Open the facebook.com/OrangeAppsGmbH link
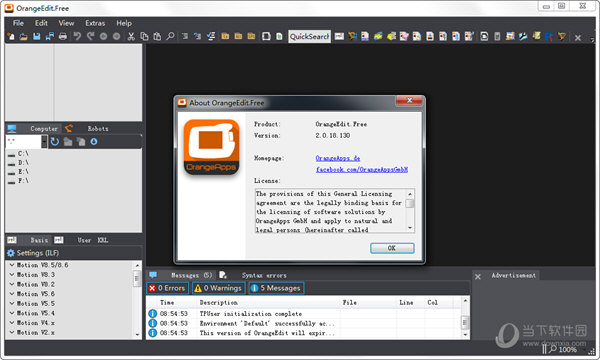This screenshot has height=360, width=600. 362,169
